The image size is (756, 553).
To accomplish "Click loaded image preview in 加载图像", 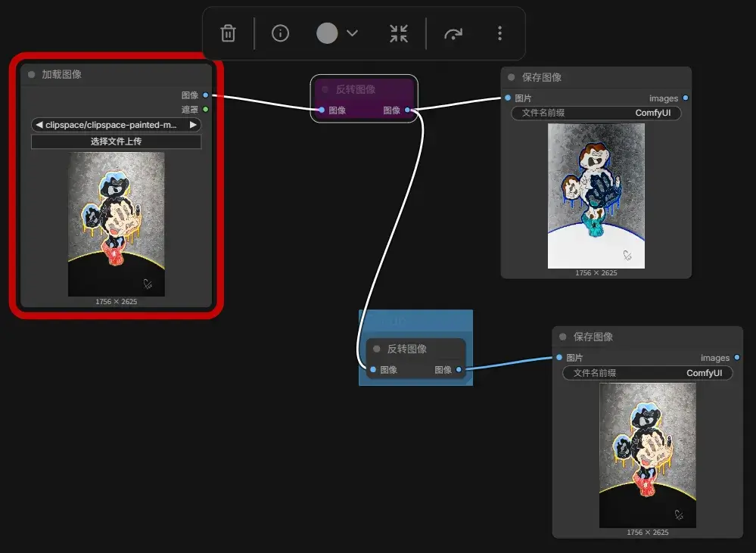I will pyautogui.click(x=117, y=224).
